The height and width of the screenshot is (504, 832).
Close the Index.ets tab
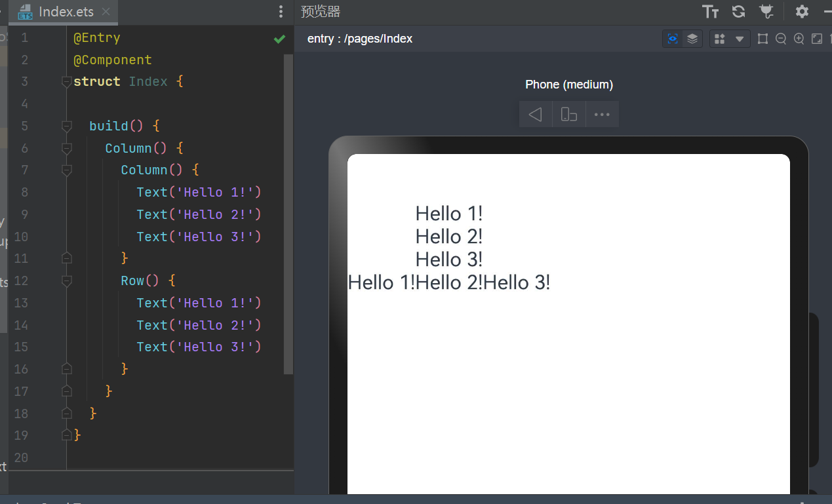click(x=106, y=12)
